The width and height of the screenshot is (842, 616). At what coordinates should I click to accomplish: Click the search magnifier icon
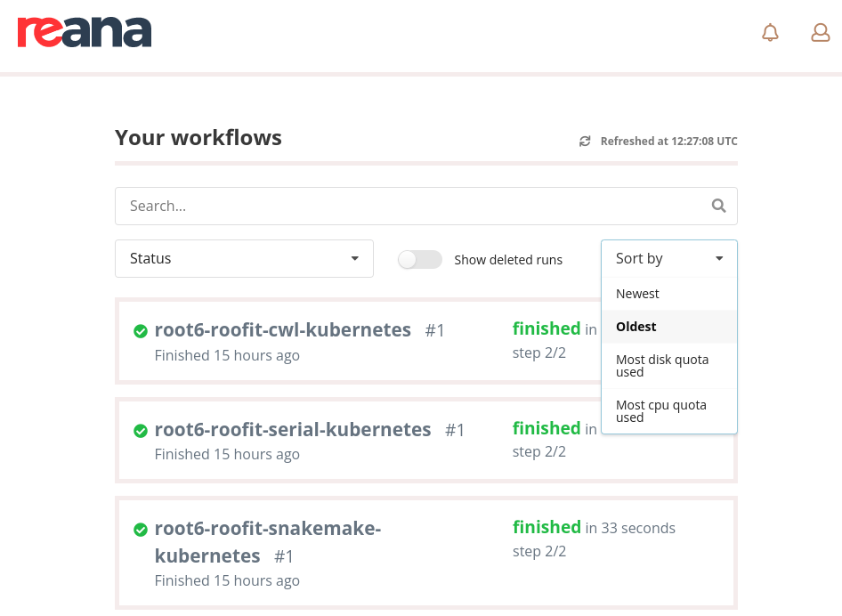pyautogui.click(x=718, y=205)
